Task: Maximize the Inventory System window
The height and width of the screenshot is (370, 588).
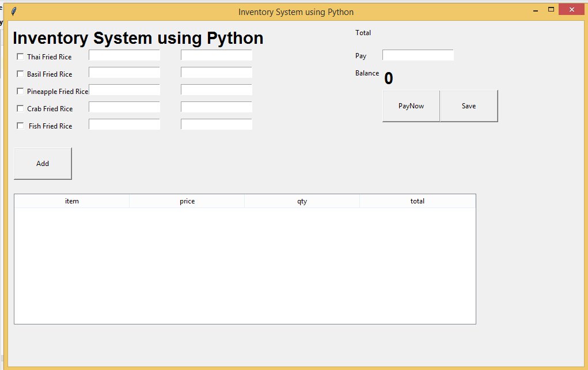Action: 551,10
